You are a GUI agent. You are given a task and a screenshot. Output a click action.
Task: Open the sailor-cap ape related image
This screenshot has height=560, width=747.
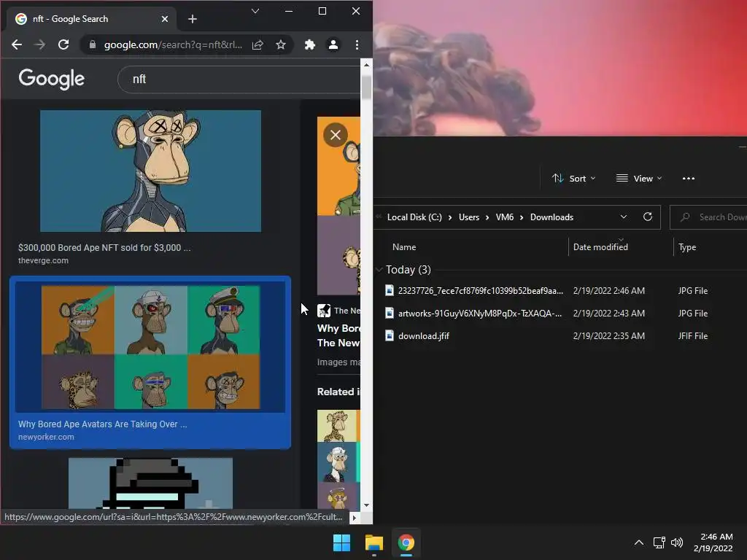[x=336, y=462]
